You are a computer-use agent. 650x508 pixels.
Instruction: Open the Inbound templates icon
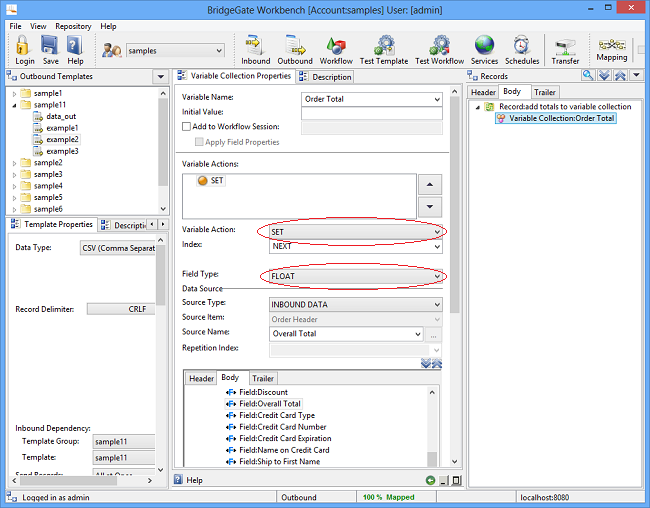click(x=255, y=49)
